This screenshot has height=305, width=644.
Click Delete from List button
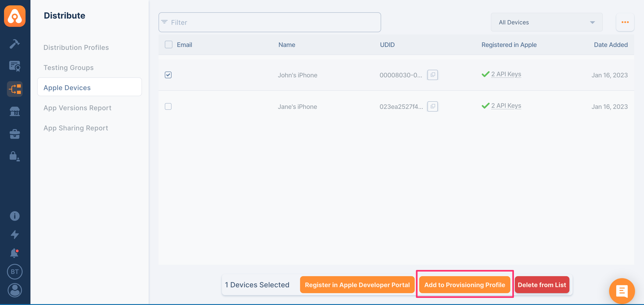pyautogui.click(x=542, y=285)
